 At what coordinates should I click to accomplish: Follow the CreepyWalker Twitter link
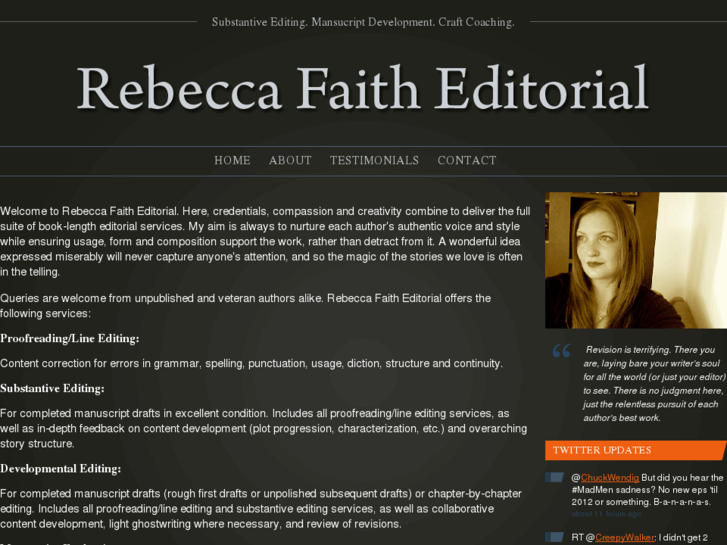(x=625, y=538)
